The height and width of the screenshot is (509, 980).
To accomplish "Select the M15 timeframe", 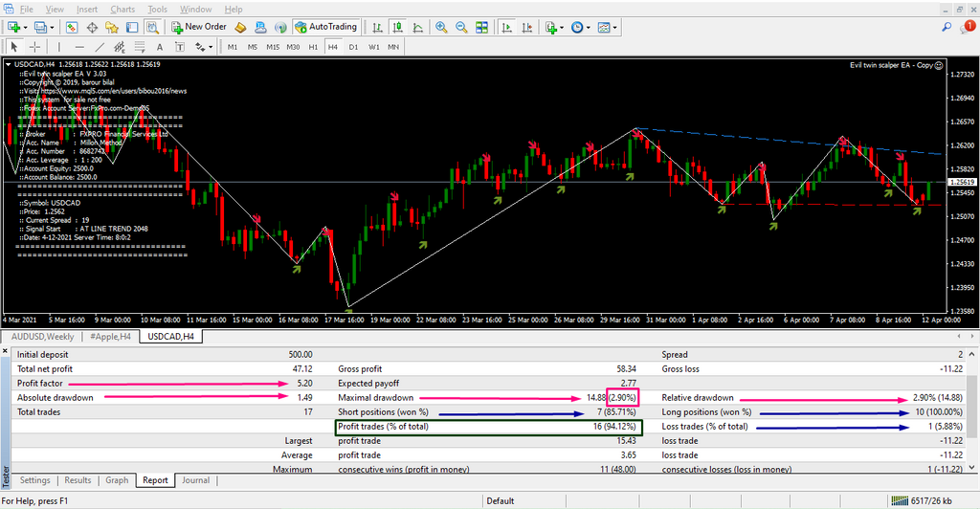I will point(273,47).
